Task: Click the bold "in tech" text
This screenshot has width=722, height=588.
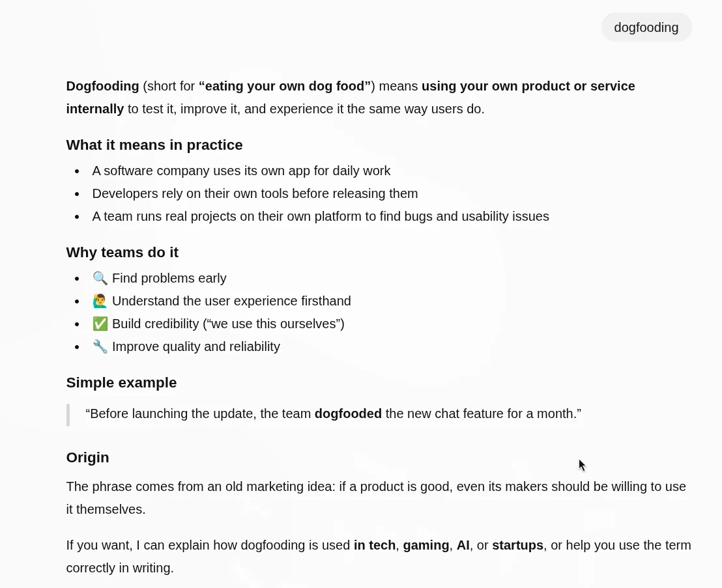Action: [375, 545]
